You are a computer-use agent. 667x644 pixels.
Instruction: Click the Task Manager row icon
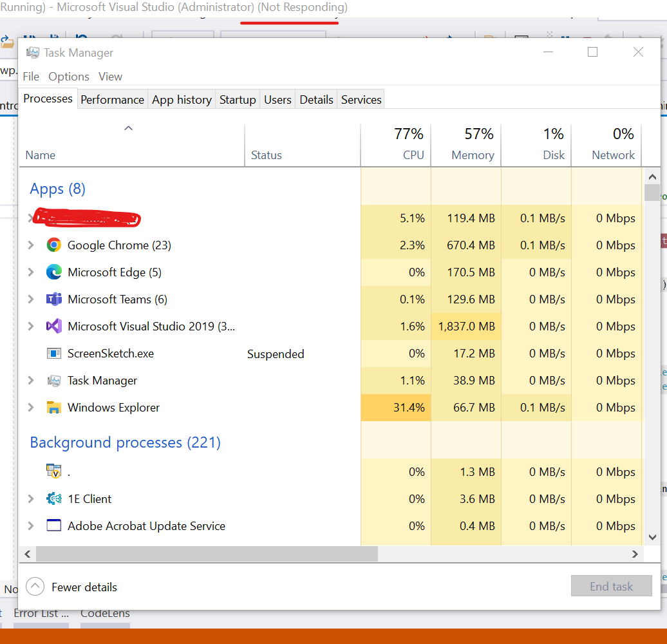(x=53, y=380)
